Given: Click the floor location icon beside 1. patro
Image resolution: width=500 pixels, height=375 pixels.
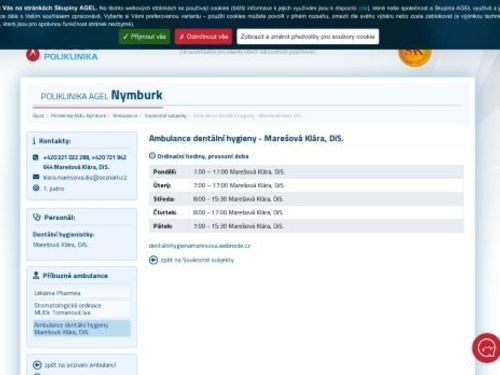Looking at the screenshot, I should (x=36, y=188).
